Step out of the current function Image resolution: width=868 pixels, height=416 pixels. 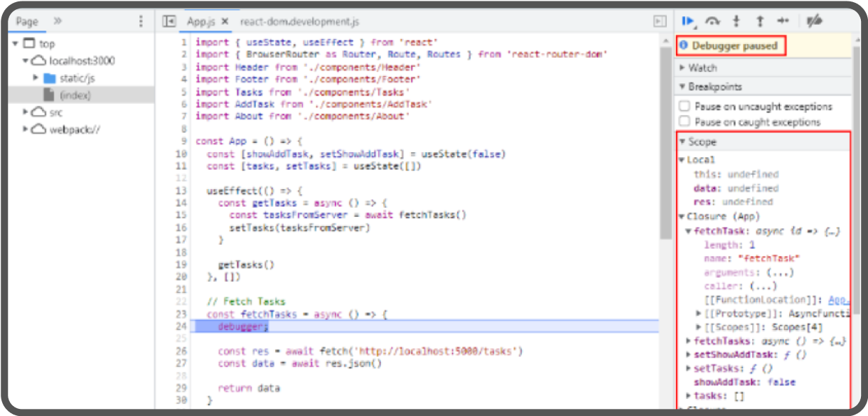pos(761,21)
